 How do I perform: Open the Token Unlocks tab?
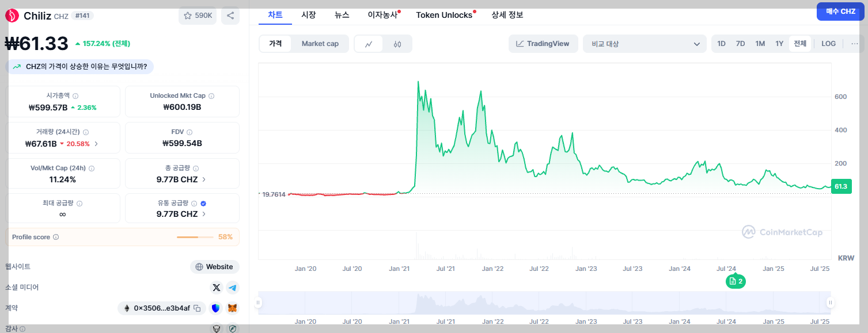coord(445,15)
